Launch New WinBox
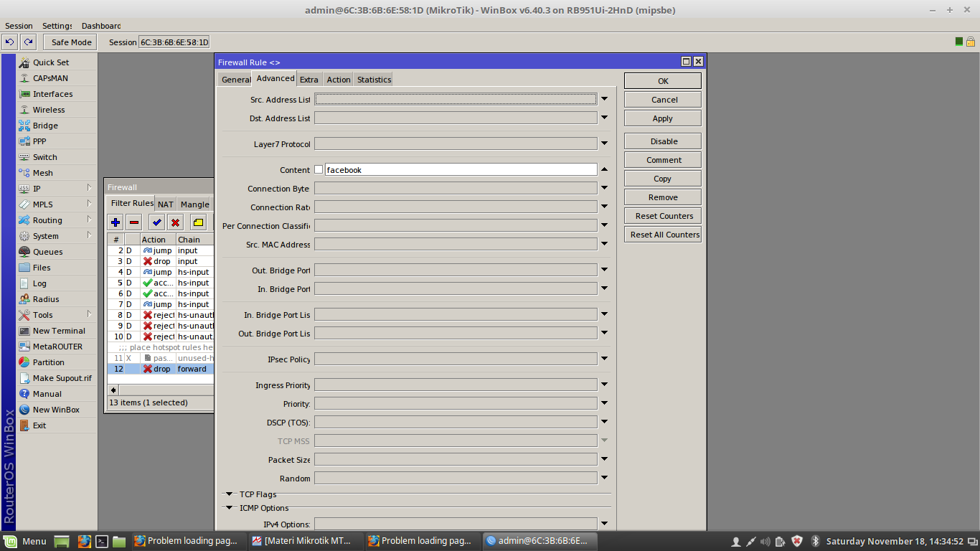The width and height of the screenshot is (980, 551). (57, 410)
